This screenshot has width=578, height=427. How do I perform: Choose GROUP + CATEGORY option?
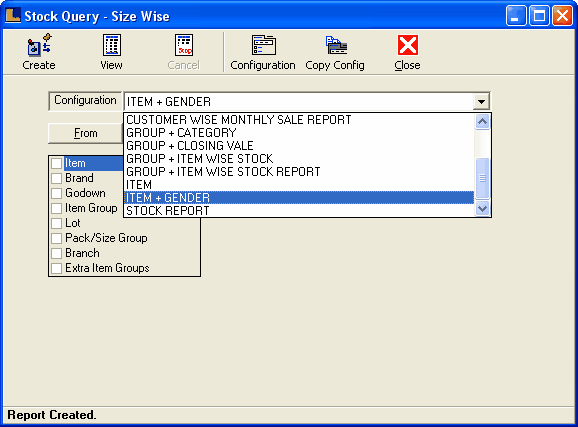pos(299,132)
